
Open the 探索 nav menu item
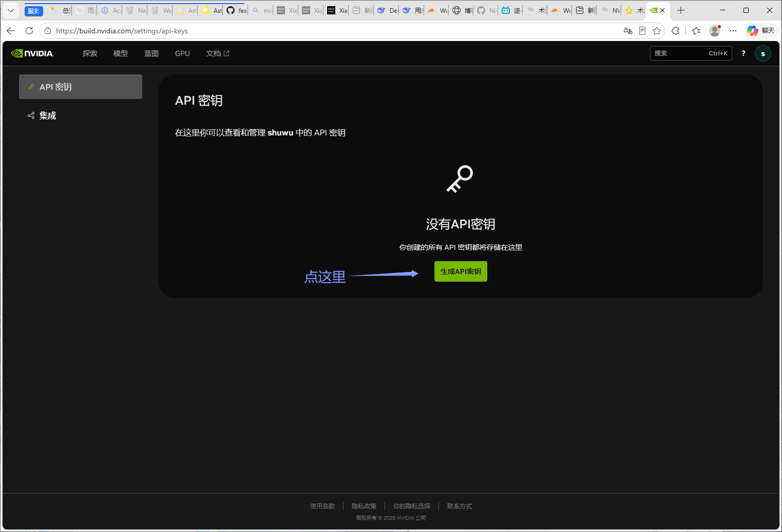pyautogui.click(x=90, y=53)
